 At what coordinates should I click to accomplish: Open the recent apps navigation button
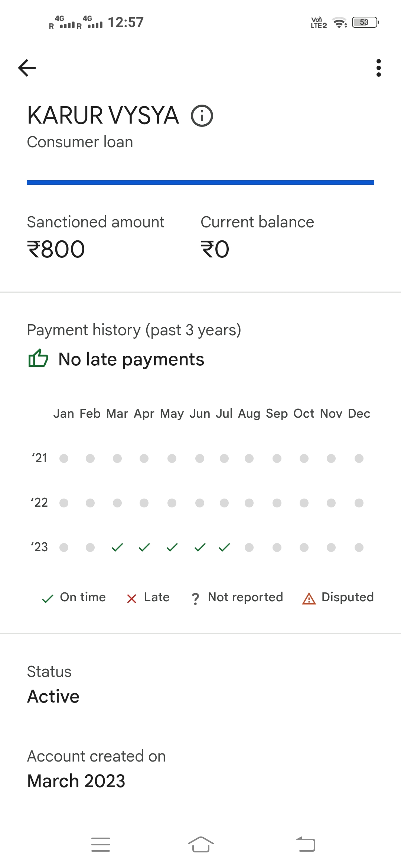point(101,845)
